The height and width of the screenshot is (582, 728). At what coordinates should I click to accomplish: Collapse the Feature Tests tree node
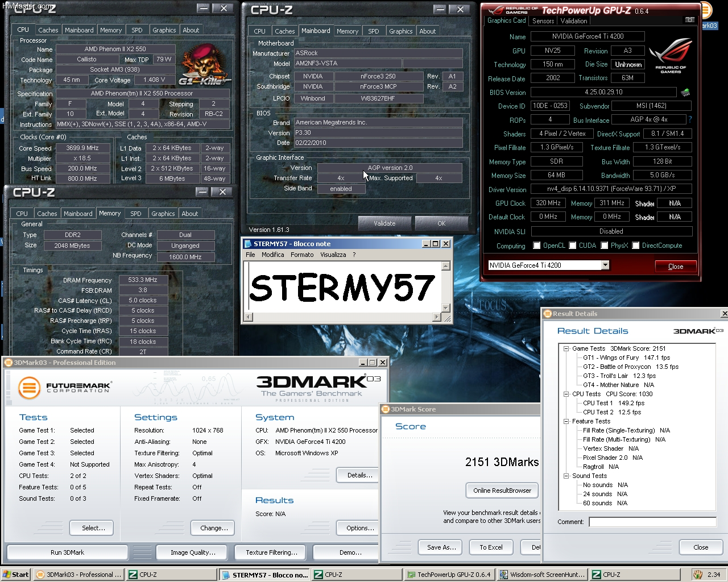coord(566,421)
